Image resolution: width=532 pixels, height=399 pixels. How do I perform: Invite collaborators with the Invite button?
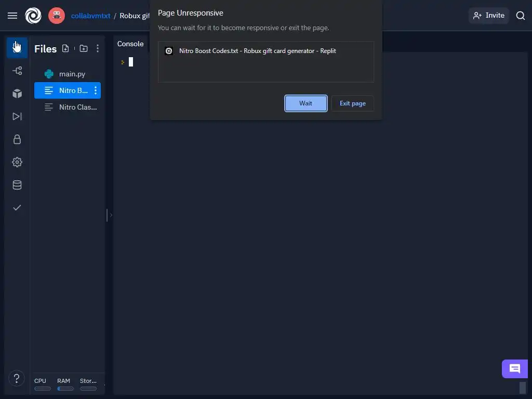click(489, 15)
